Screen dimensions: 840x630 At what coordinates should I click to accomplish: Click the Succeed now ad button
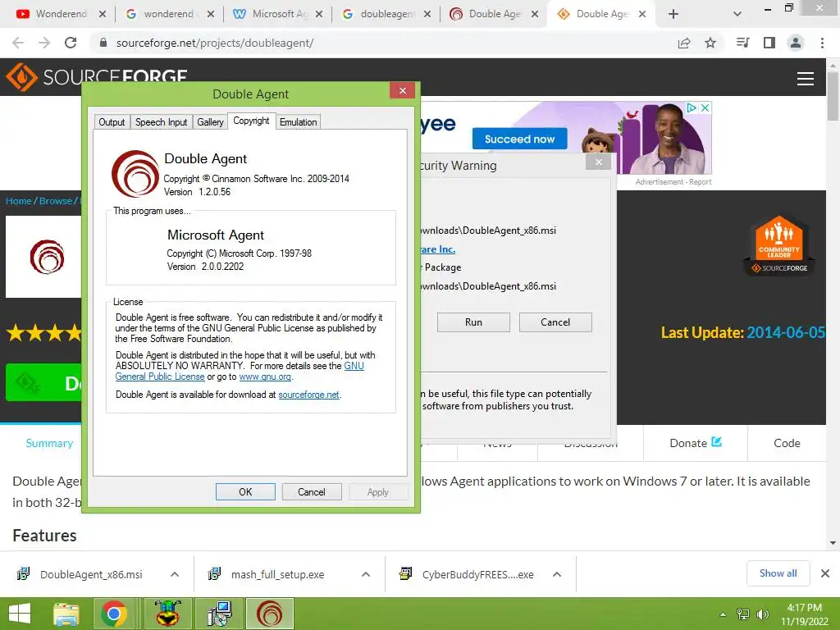519,139
